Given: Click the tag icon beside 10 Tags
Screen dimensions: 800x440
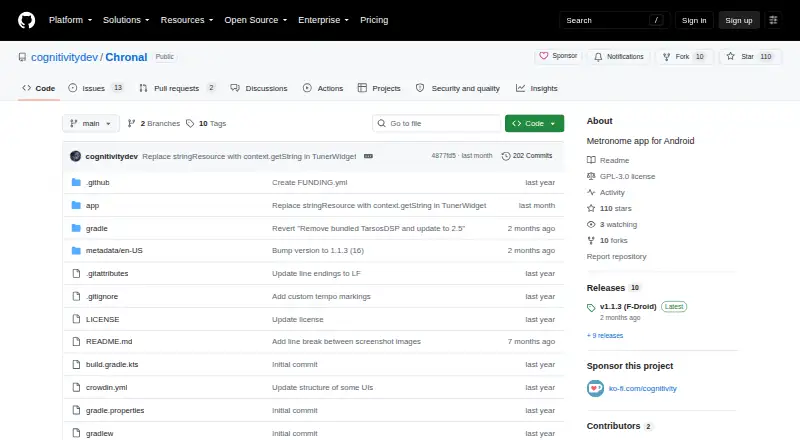Looking at the screenshot, I should (x=190, y=124).
